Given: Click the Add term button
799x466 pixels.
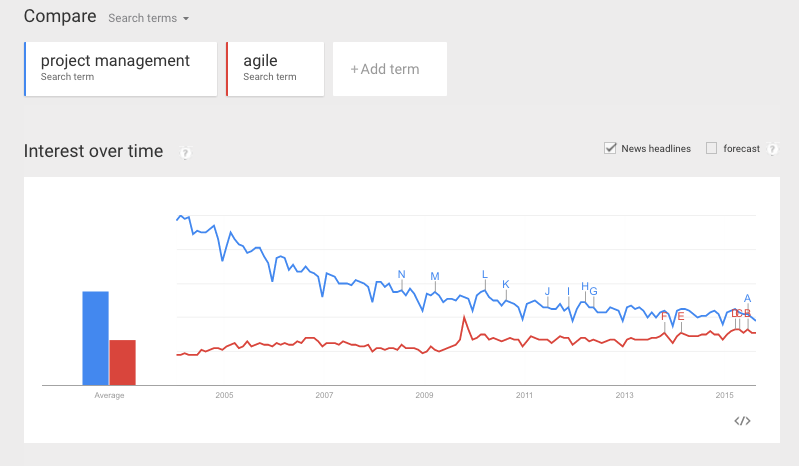Looking at the screenshot, I should (390, 69).
